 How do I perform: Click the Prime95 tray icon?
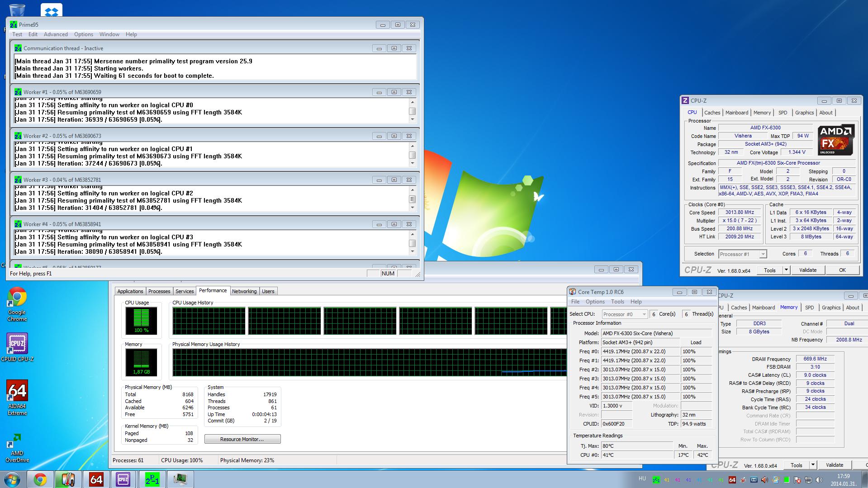656,480
